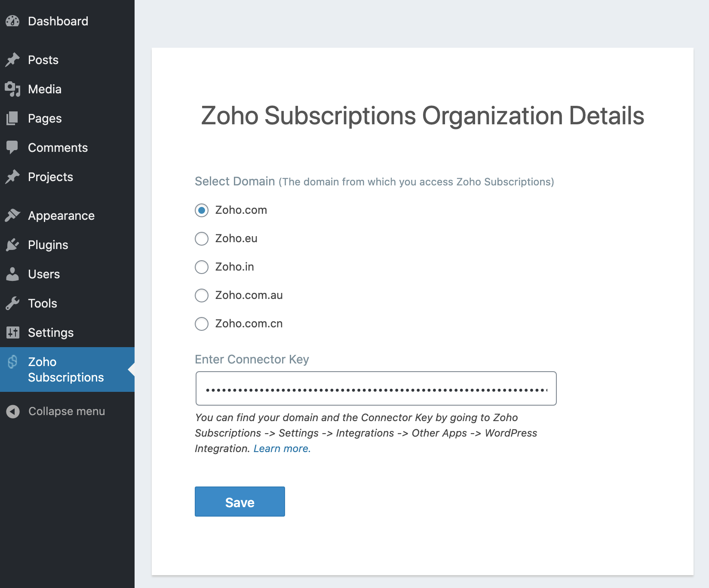Open the Learn more link

tap(282, 448)
